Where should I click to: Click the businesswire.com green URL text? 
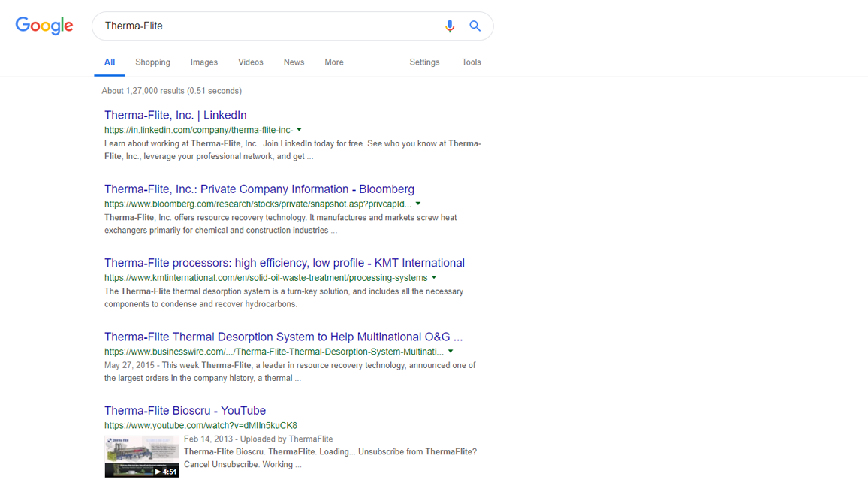274,352
